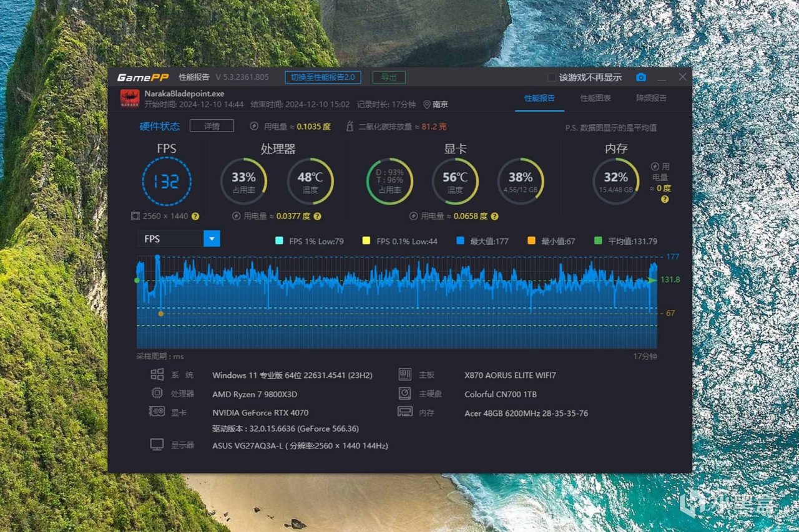This screenshot has width=799, height=532.
Task: Switch to the 性能报告 tab
Action: (x=539, y=99)
